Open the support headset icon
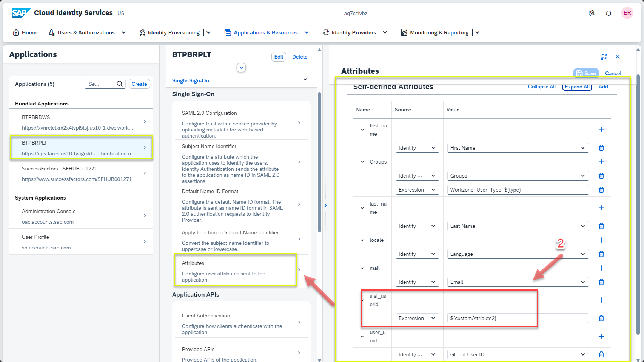The width and height of the screenshot is (644, 362). 592,13
